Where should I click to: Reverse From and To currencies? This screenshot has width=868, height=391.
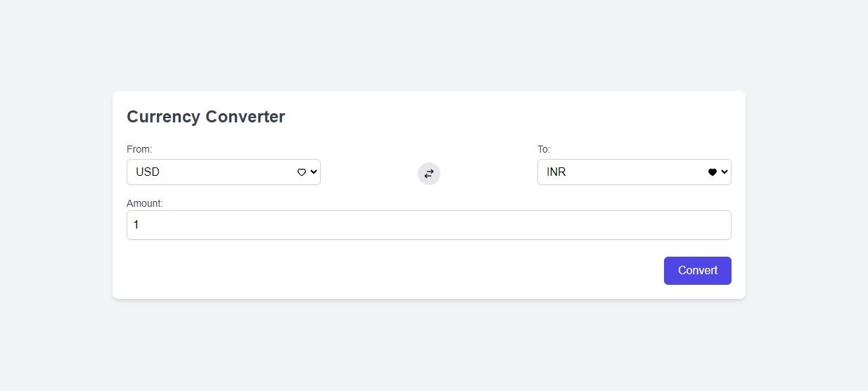[429, 174]
